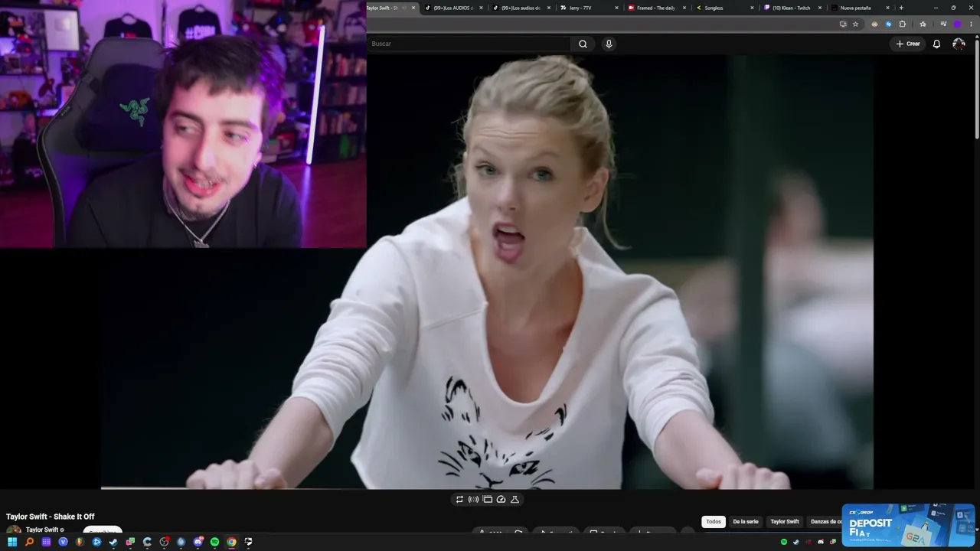Switch to the Songless tab
The height and width of the screenshot is (551, 980).
[723, 8]
